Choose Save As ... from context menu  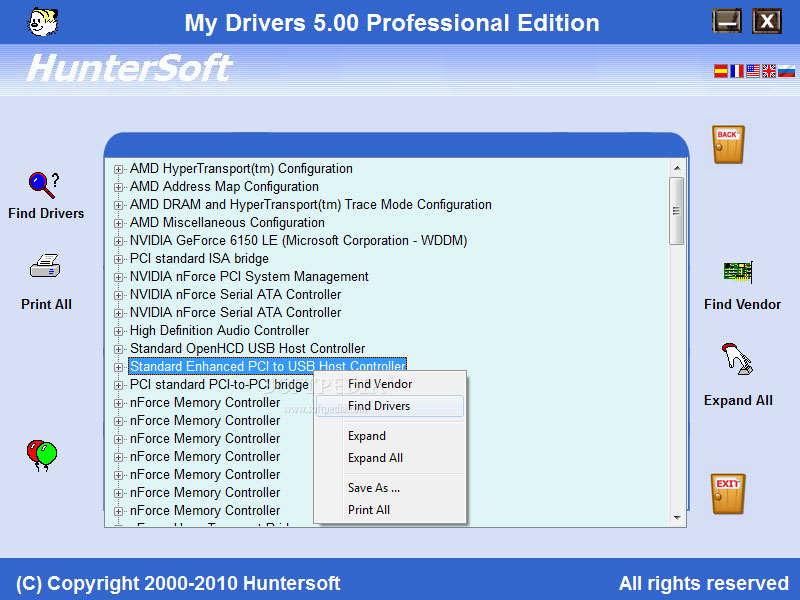coord(390,488)
